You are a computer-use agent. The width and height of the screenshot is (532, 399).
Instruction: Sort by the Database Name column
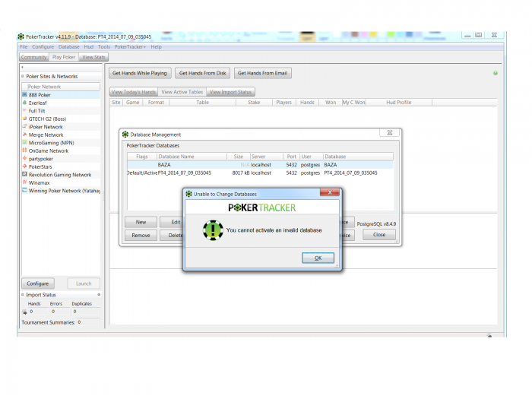pos(192,157)
